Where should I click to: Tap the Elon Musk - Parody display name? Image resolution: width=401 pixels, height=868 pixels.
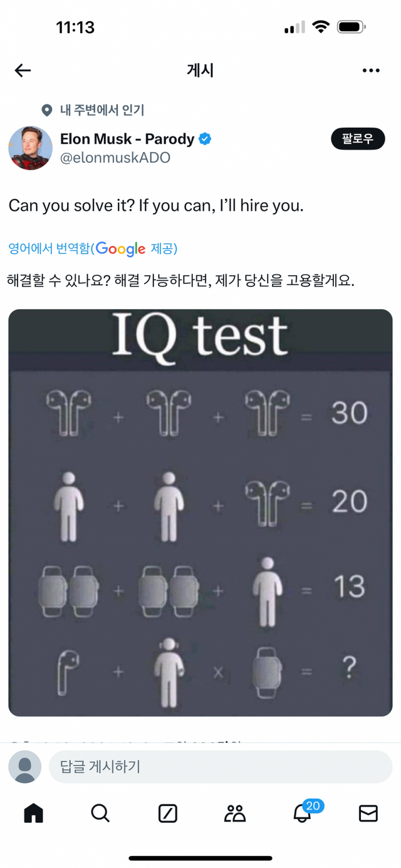point(127,139)
